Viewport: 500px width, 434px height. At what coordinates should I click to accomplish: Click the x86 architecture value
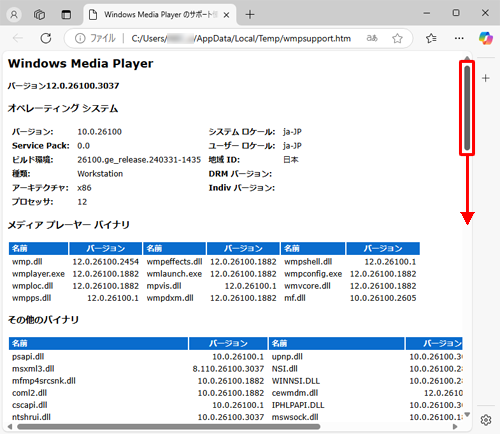point(84,188)
